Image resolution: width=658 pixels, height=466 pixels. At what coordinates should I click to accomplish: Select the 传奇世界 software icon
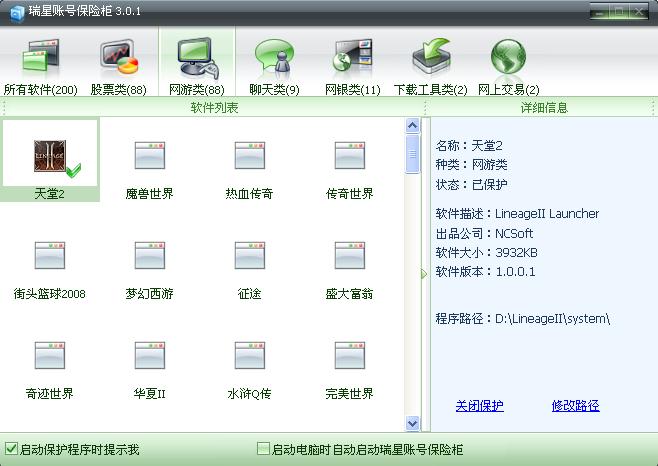[350, 155]
